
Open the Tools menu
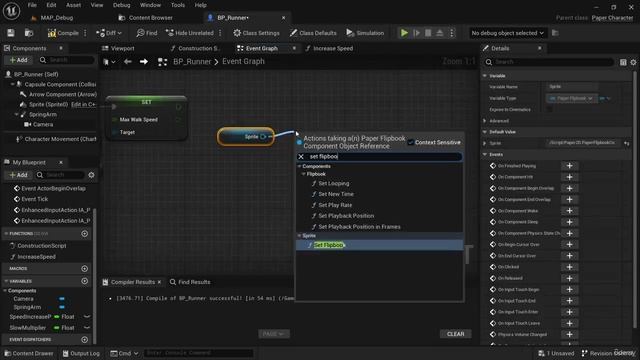tap(178, 5)
